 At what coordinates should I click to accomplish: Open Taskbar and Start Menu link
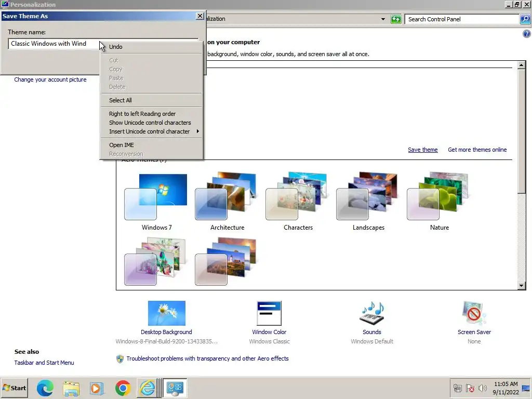point(44,363)
